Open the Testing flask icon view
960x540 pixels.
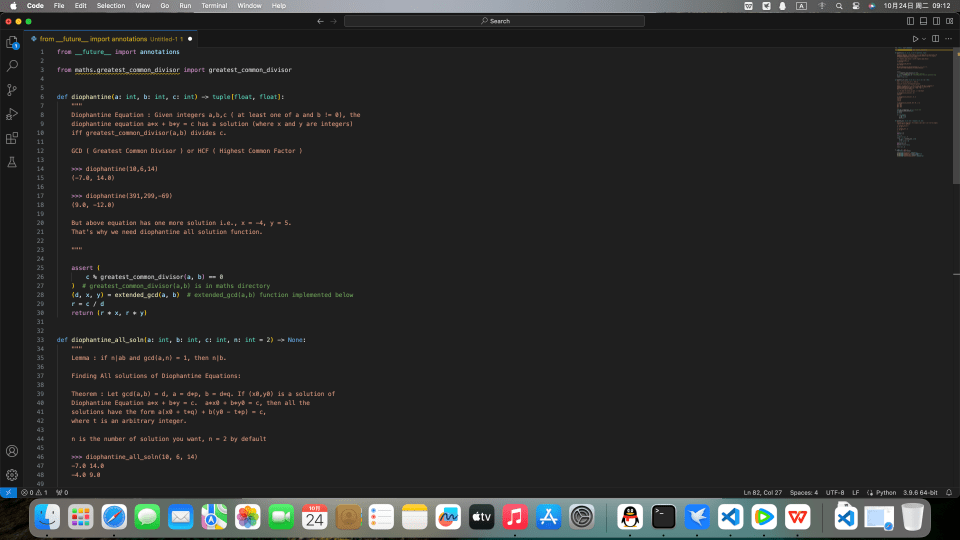click(x=12, y=162)
